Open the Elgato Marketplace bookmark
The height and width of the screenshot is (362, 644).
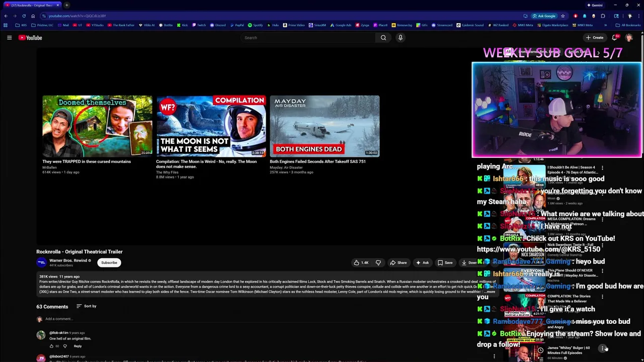(x=552, y=25)
